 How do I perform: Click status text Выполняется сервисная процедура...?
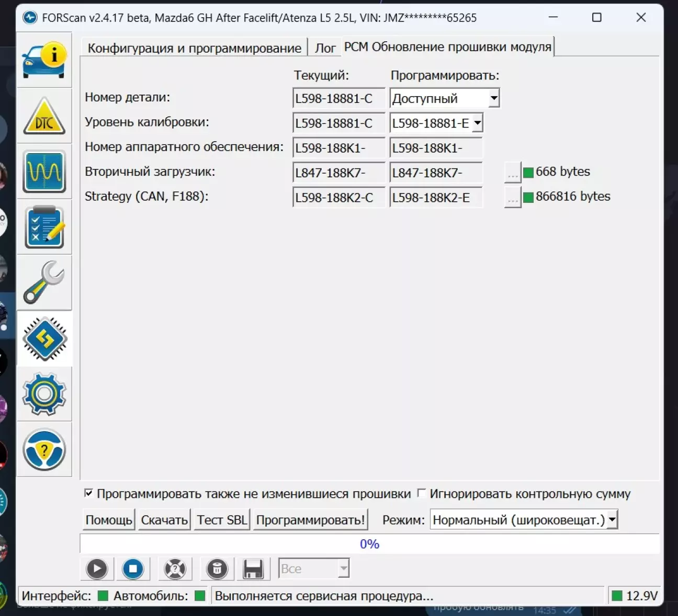click(x=324, y=596)
